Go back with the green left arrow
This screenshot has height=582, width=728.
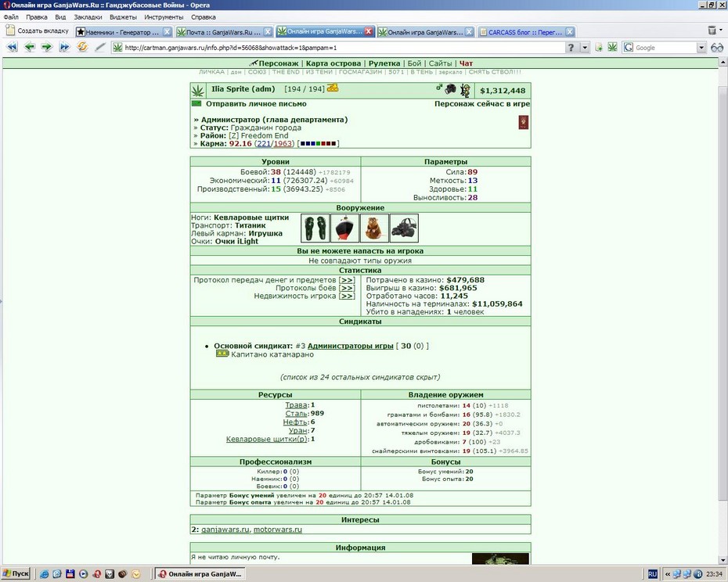[x=30, y=47]
